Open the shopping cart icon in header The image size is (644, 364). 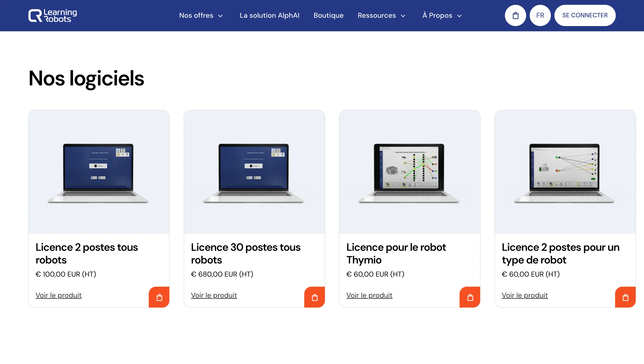(515, 16)
